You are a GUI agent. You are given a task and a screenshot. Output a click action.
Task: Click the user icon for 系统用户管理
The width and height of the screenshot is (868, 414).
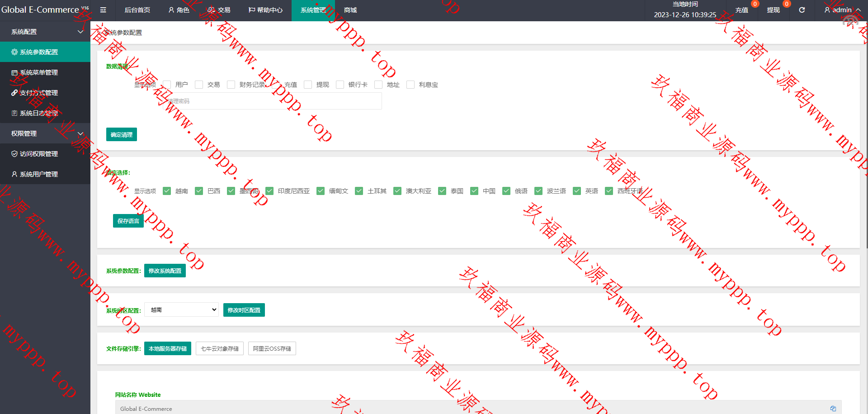point(14,174)
